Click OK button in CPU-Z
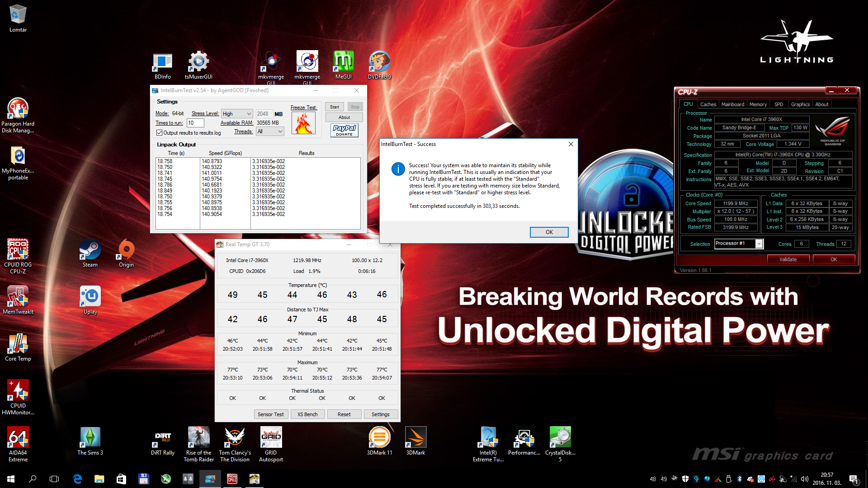 tap(834, 259)
